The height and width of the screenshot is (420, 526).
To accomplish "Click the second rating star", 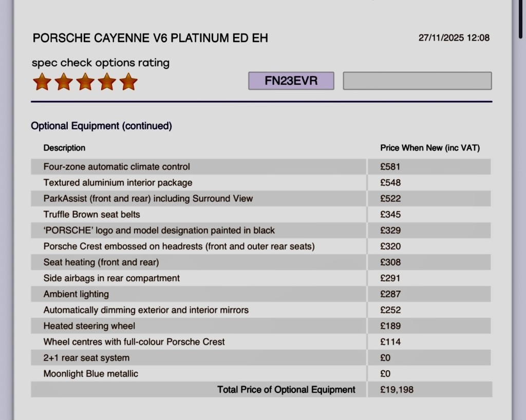I will [x=63, y=82].
